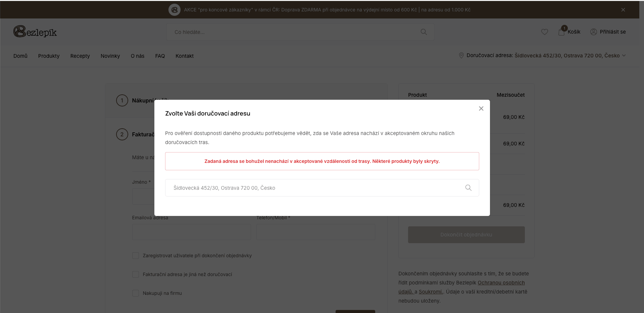This screenshot has width=644, height=313.
Task: Click the search magnifier in top search bar
Action: (x=424, y=32)
